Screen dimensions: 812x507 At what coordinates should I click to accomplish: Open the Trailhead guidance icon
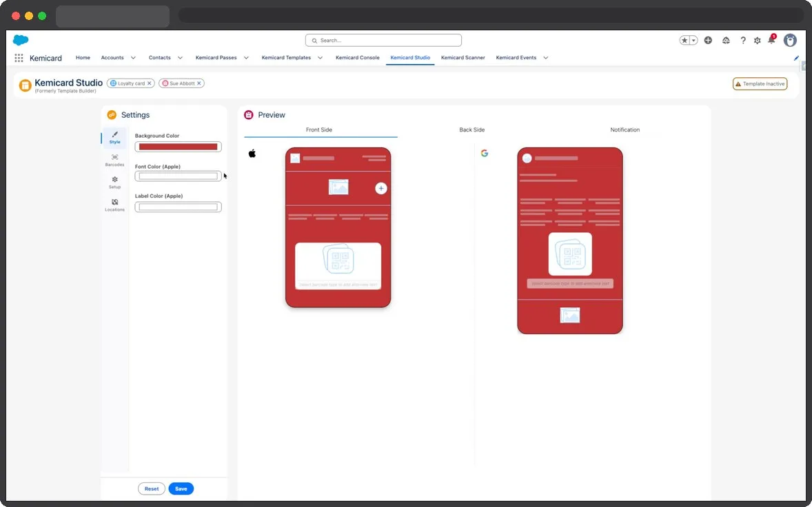pos(726,41)
